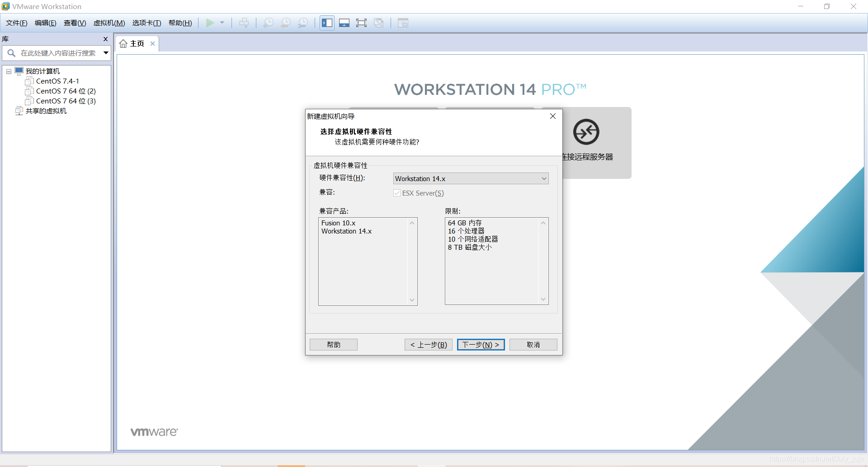
Task: Open the power options dropdown arrow
Action: (222, 23)
